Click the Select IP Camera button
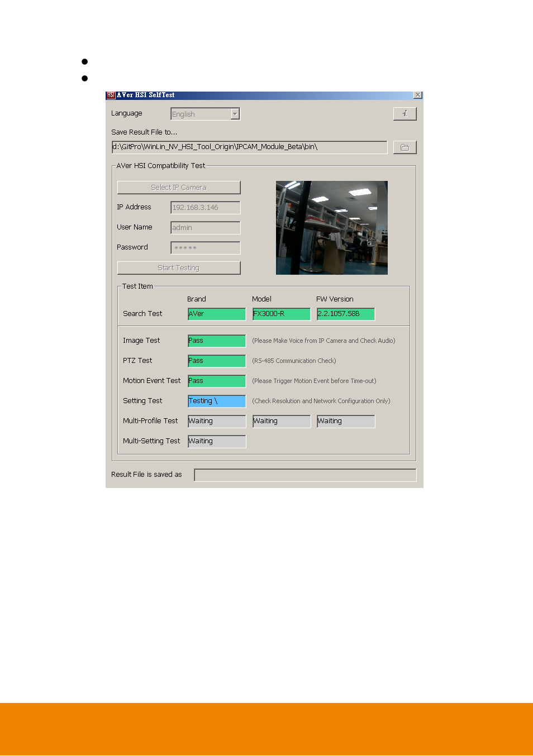The image size is (533, 756). 179,188
